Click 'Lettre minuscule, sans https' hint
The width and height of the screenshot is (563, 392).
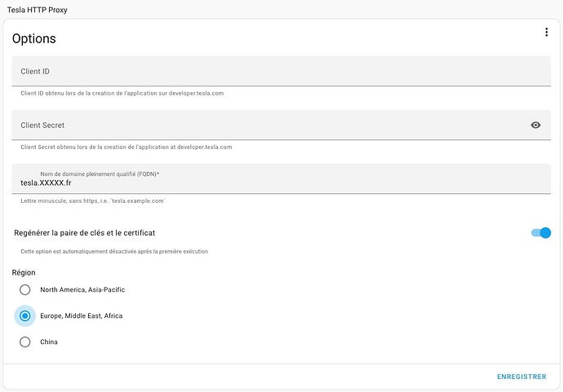pyautogui.click(x=93, y=200)
